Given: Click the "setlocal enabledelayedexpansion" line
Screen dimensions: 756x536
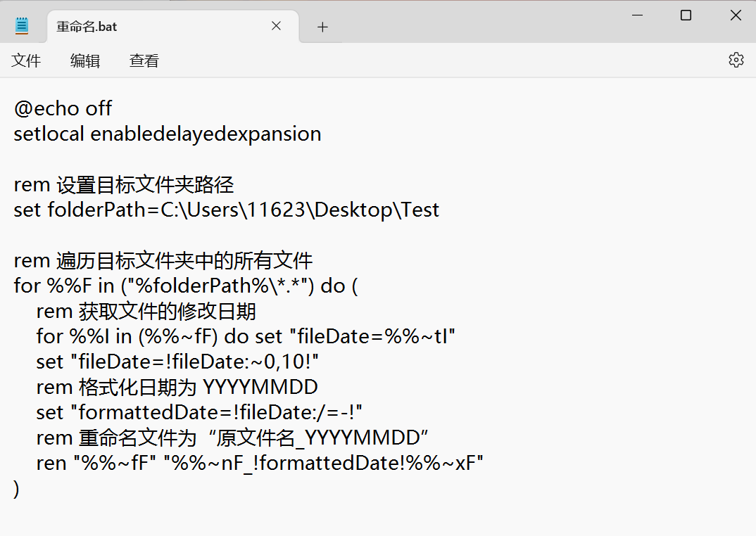Looking at the screenshot, I should [x=167, y=134].
